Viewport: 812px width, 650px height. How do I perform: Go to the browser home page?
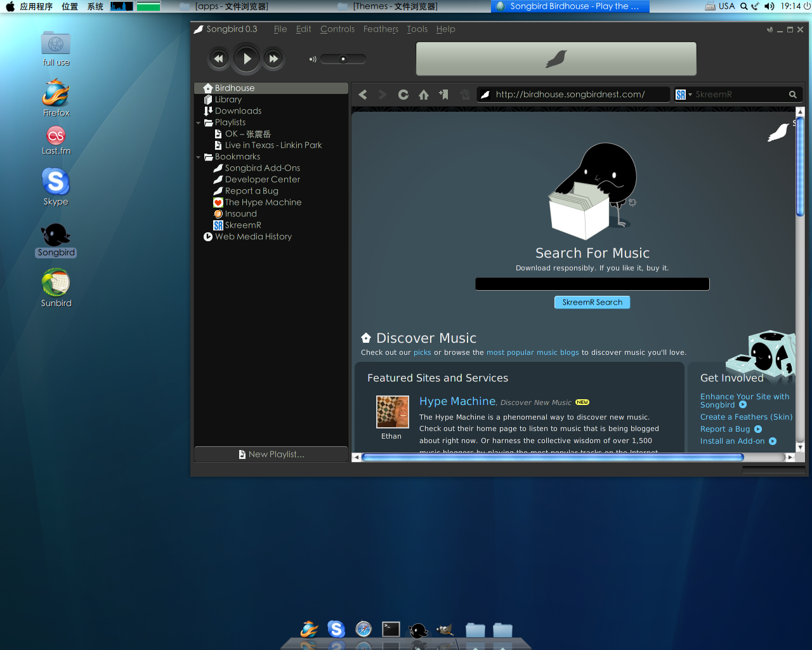pos(424,95)
